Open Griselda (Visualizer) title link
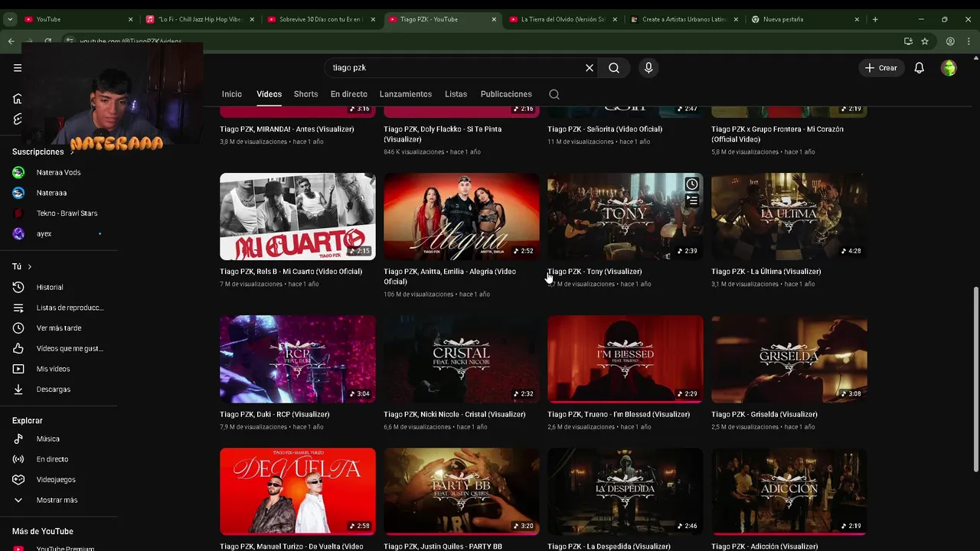Screen dimensions: 980x551 point(766,415)
